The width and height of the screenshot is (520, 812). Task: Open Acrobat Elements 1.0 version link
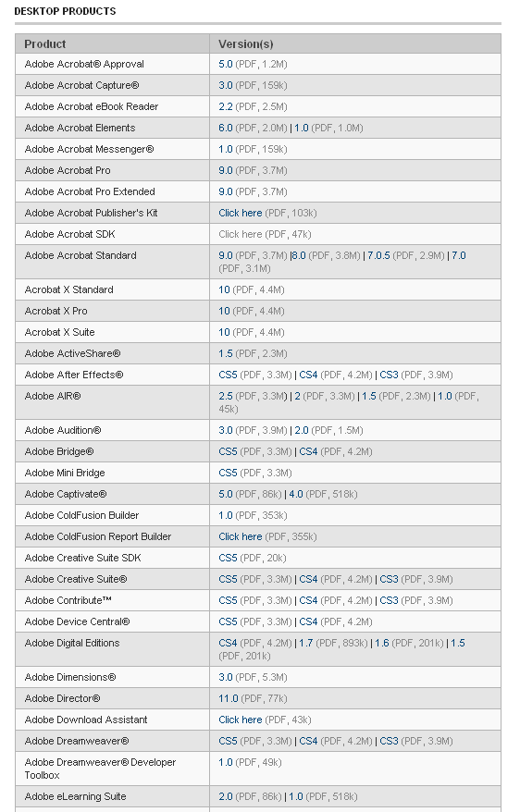(x=302, y=128)
